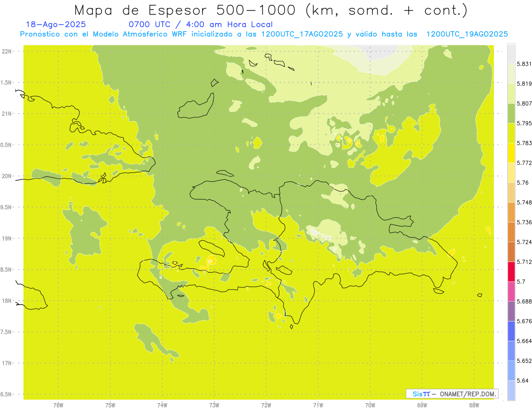The image size is (532, 411).
Task: Click the latitude axis label '6.5N'
Action: (7, 395)
